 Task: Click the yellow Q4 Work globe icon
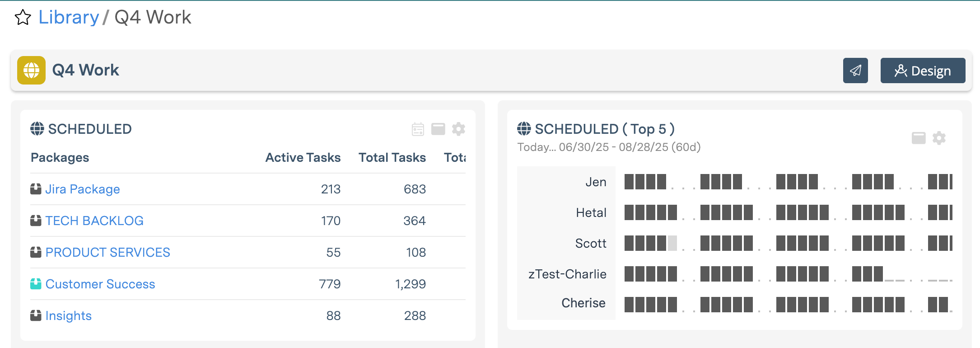(x=31, y=71)
